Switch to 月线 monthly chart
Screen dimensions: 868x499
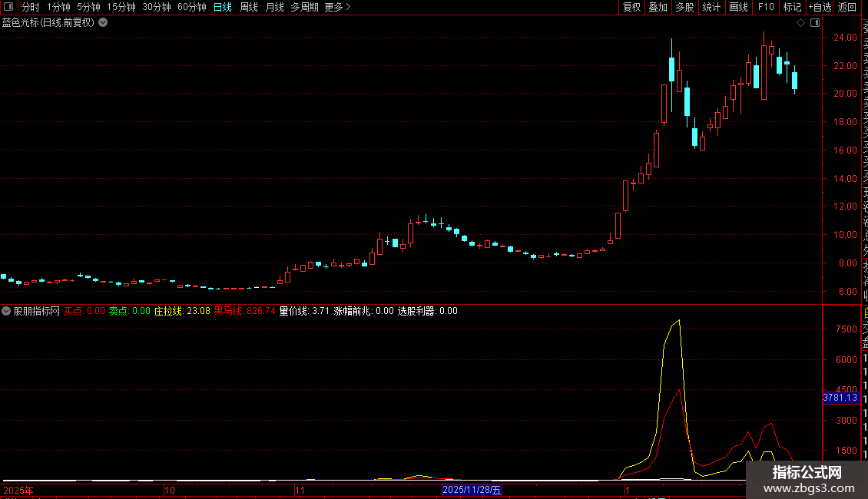(274, 7)
